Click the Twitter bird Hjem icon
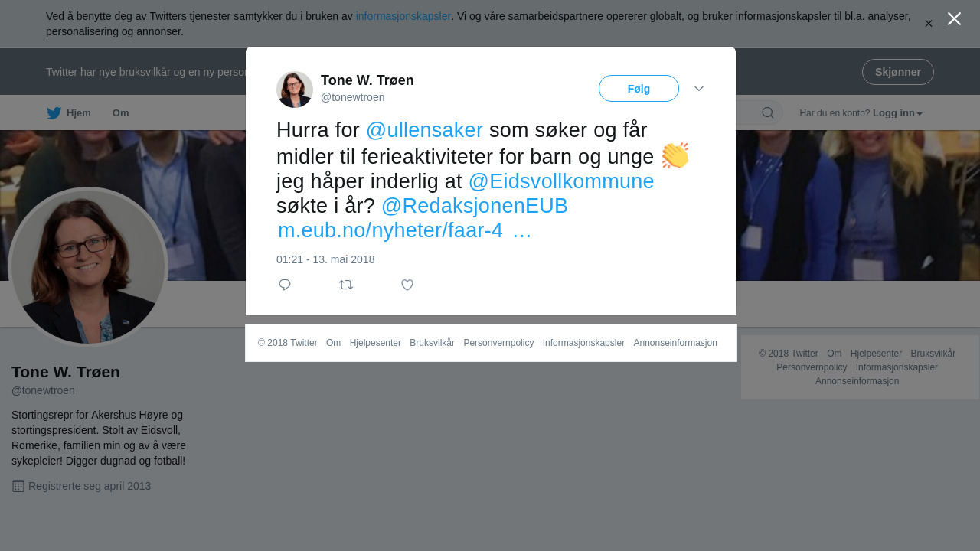This screenshot has height=551, width=980. click(x=54, y=113)
